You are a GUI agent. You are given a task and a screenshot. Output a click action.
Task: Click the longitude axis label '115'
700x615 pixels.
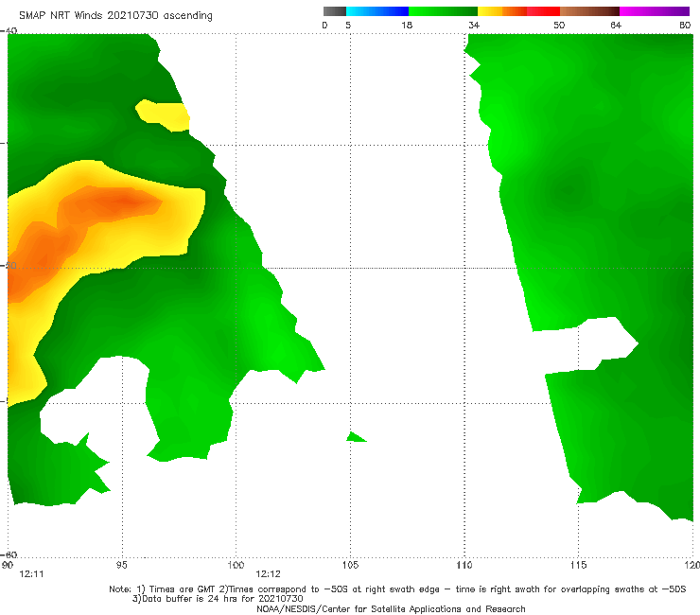(579, 565)
